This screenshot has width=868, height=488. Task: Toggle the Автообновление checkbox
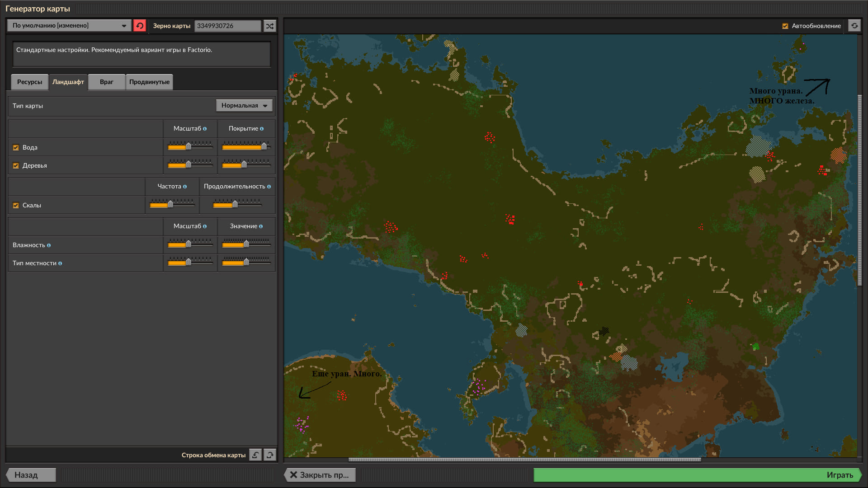click(x=785, y=26)
